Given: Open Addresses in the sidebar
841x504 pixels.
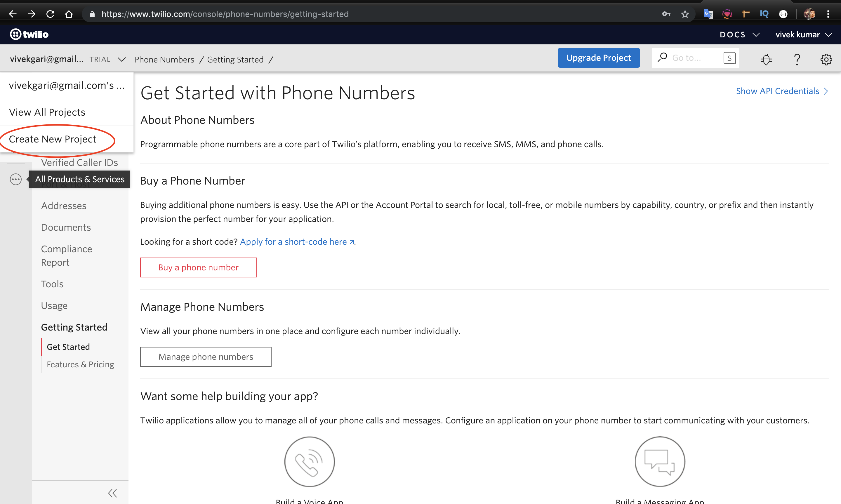Looking at the screenshot, I should click(64, 206).
